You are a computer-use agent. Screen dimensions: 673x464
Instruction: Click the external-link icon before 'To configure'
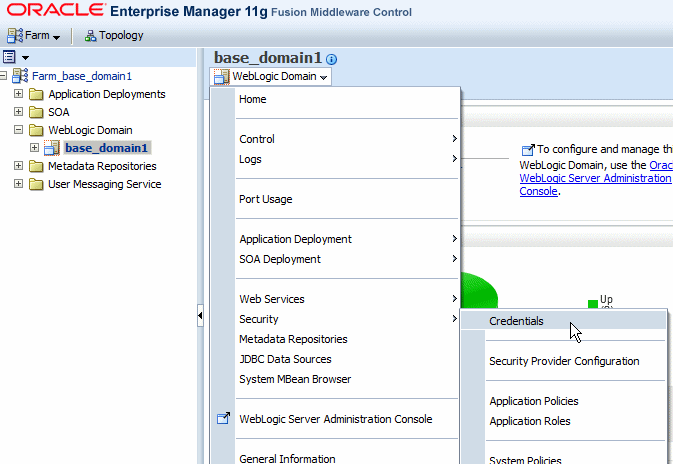coord(528,150)
